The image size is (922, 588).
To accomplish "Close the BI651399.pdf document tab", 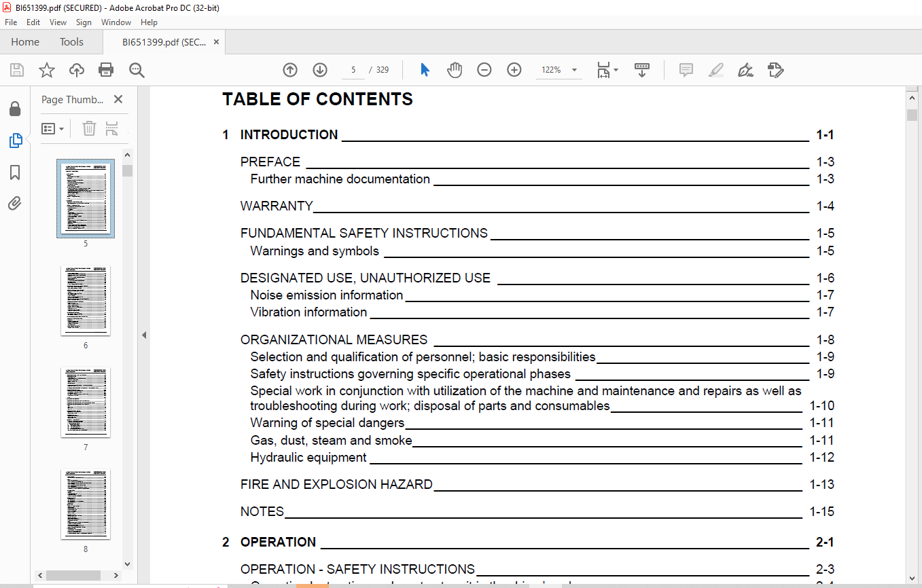I will (x=216, y=42).
